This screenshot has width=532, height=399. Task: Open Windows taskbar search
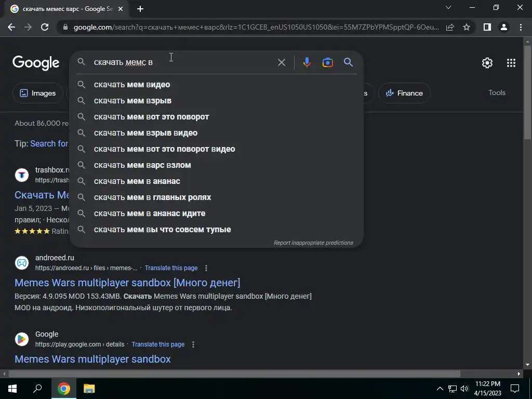coord(37,389)
